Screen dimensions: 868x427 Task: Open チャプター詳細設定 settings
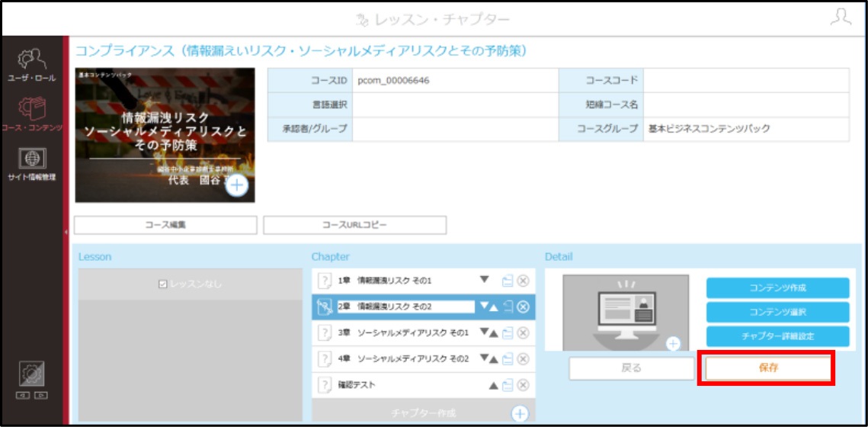coord(778,336)
